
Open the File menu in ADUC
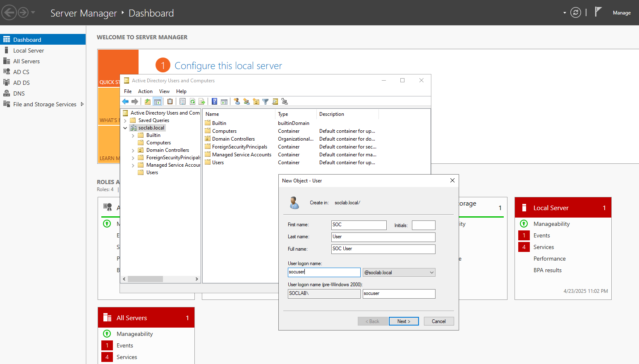pyautogui.click(x=128, y=91)
